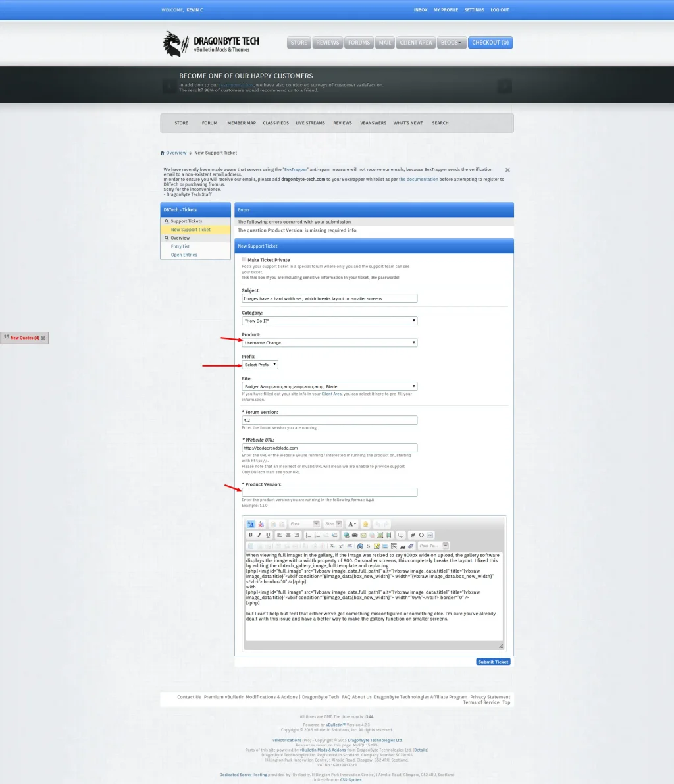
Task: Open the font color picker
Action: pos(352,524)
